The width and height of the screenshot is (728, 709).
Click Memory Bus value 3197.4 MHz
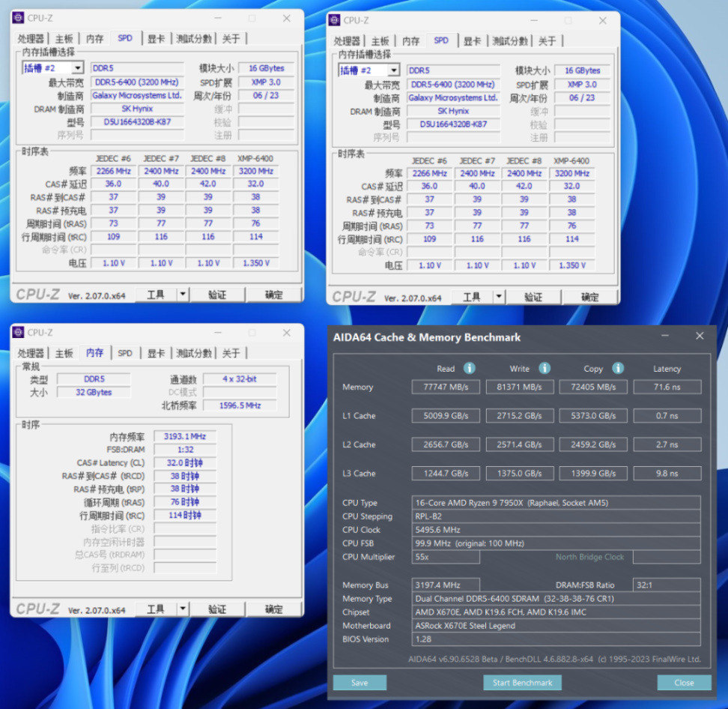(x=446, y=585)
